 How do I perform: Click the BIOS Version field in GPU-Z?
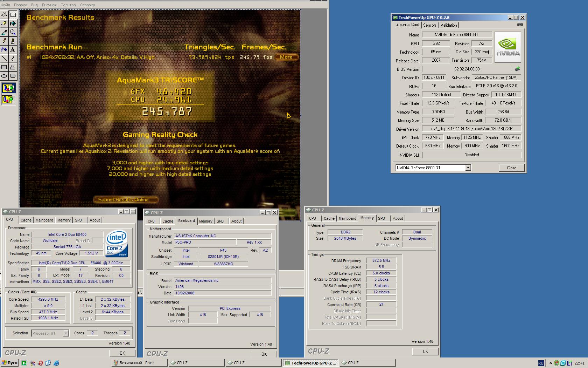pos(467,69)
